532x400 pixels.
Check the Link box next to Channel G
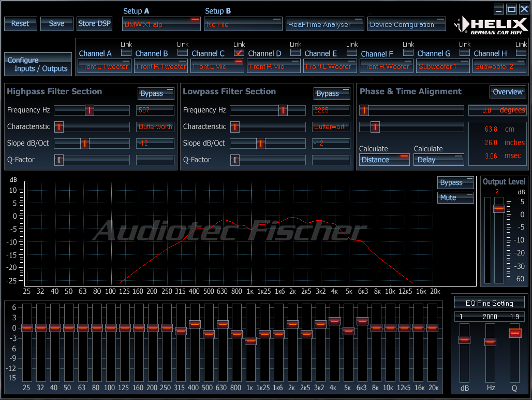465,53
